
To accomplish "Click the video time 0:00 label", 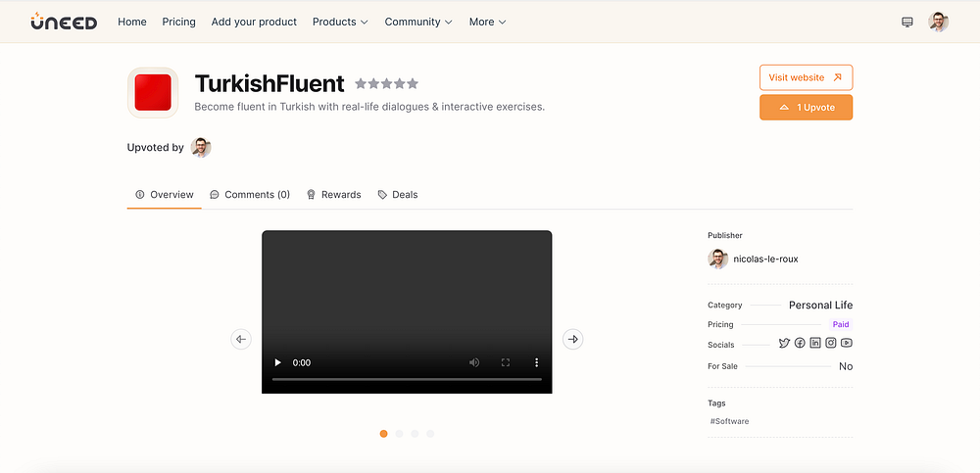I will (x=301, y=362).
